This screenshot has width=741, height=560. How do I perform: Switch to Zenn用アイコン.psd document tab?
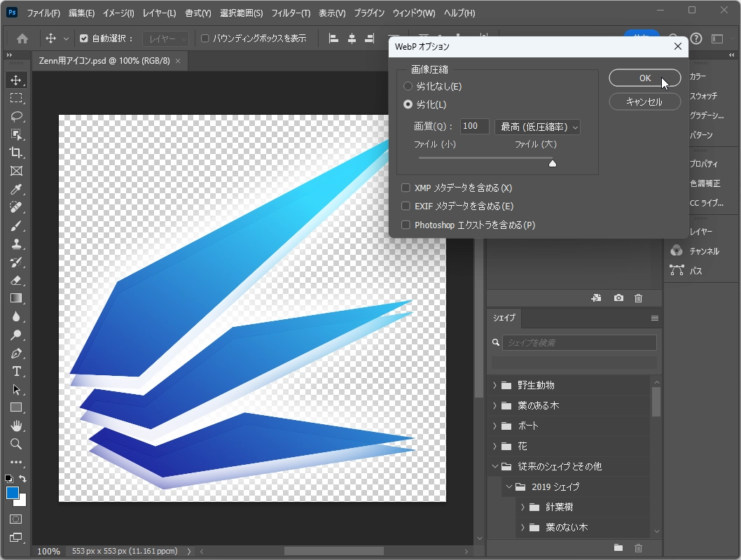tap(105, 61)
